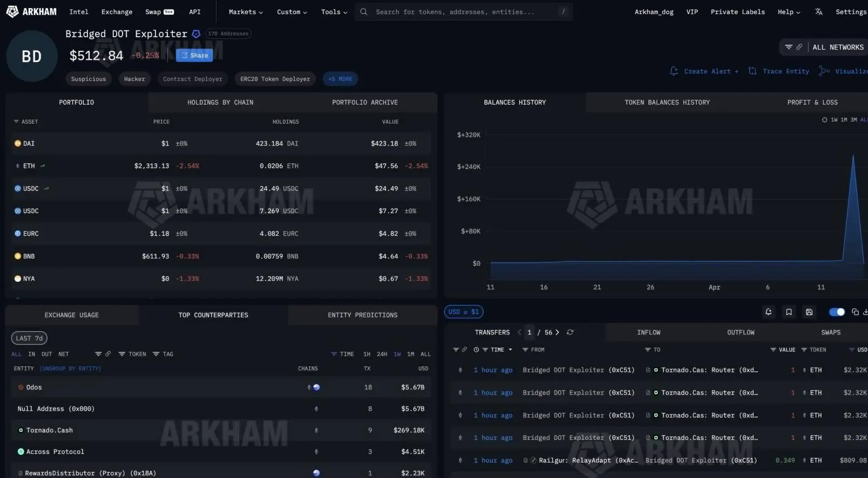Click the search magnifier icon
Screen dimensions: 868x478
point(364,11)
